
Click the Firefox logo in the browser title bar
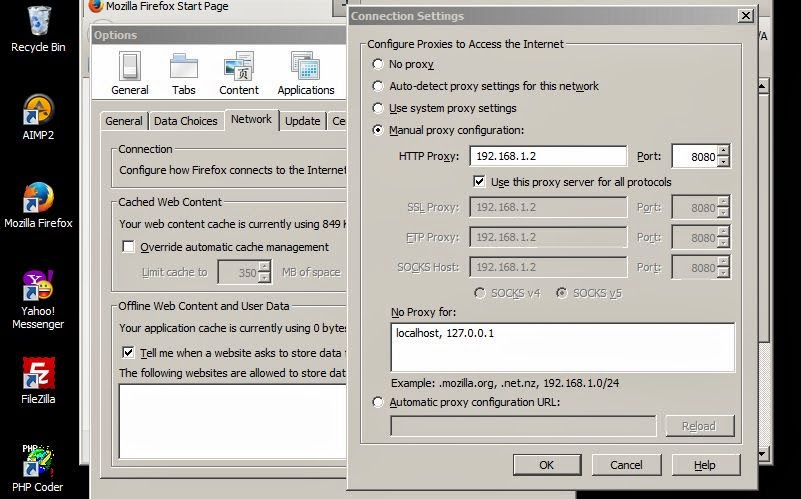96,6
